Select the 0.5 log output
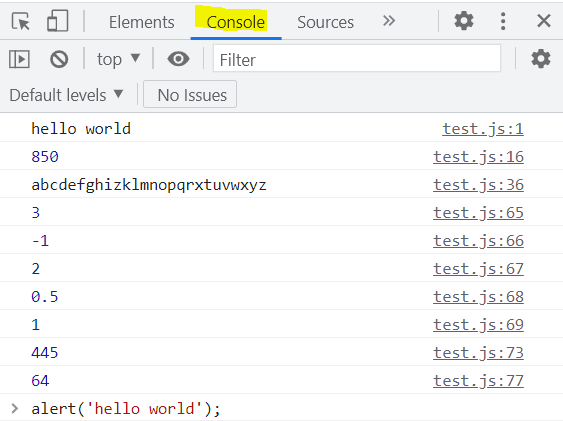This screenshot has height=421, width=563. pyautogui.click(x=45, y=297)
